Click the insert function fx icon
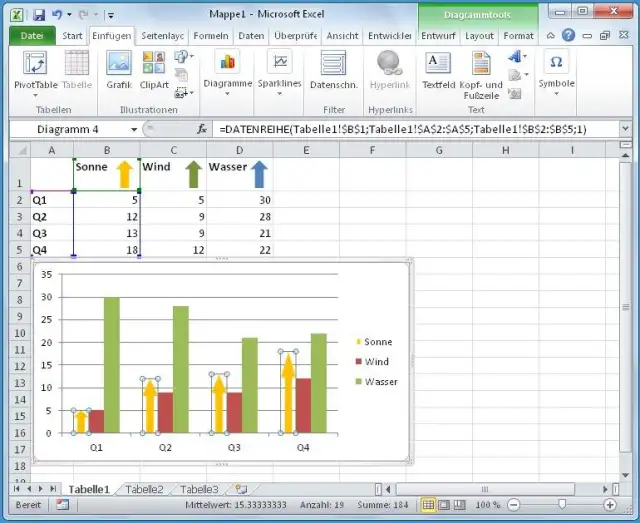Image resolution: width=640 pixels, height=523 pixels. point(201,129)
